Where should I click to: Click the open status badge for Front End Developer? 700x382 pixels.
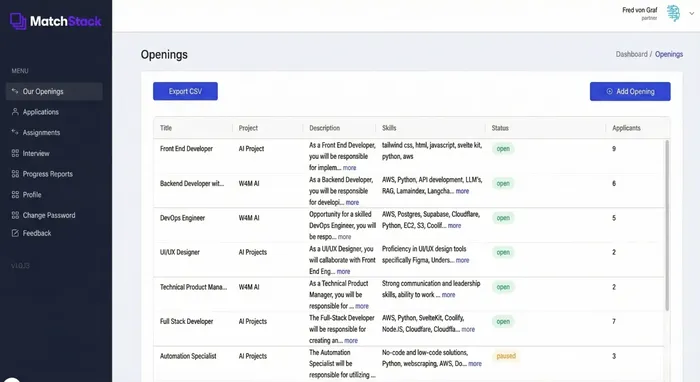(503, 149)
